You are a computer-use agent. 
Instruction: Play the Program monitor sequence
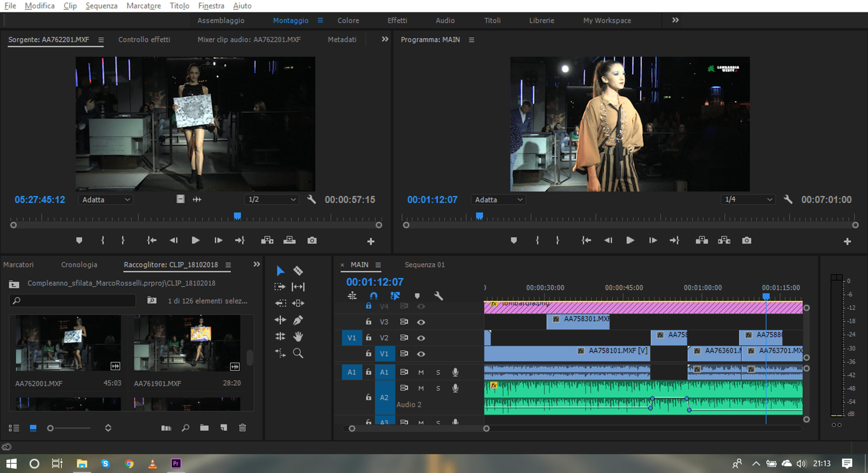tap(630, 240)
